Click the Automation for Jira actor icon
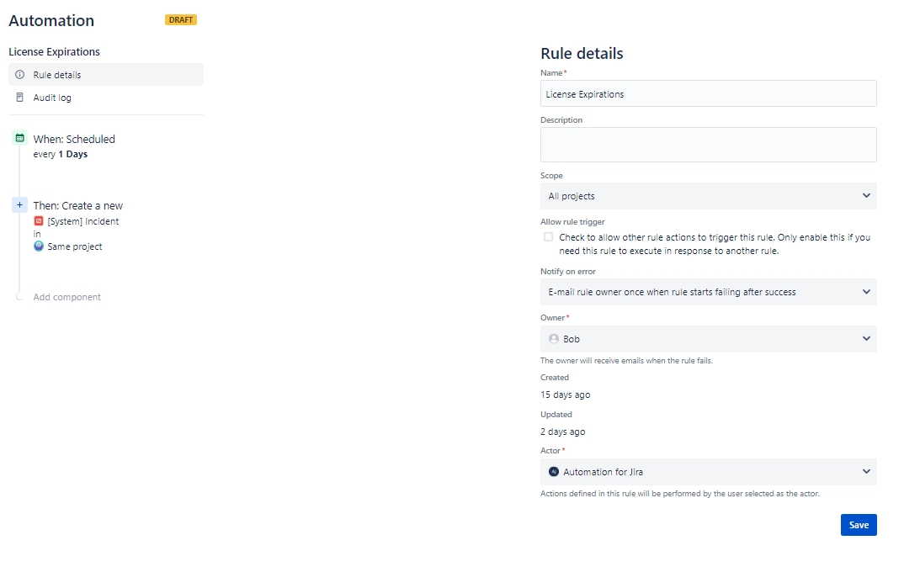 (553, 472)
